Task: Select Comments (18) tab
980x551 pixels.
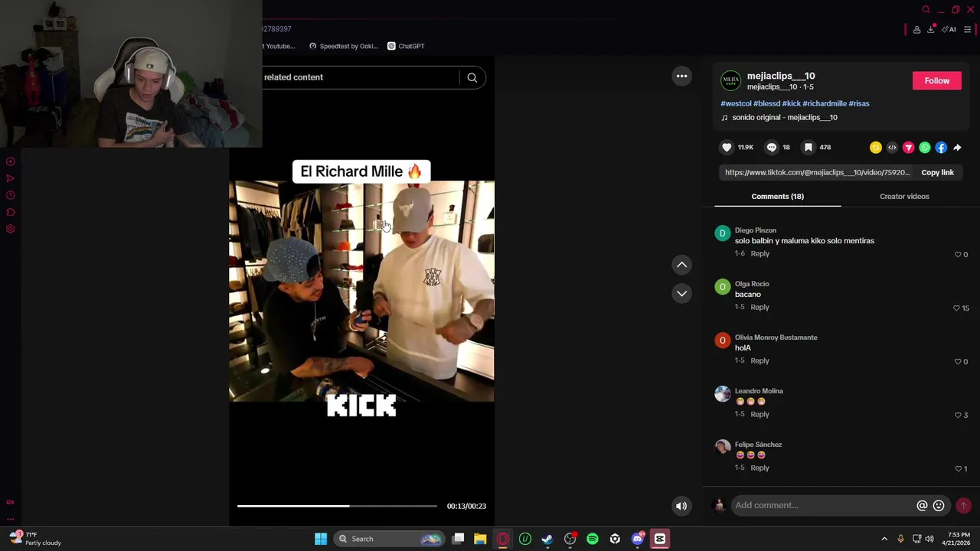Action: [x=777, y=197]
